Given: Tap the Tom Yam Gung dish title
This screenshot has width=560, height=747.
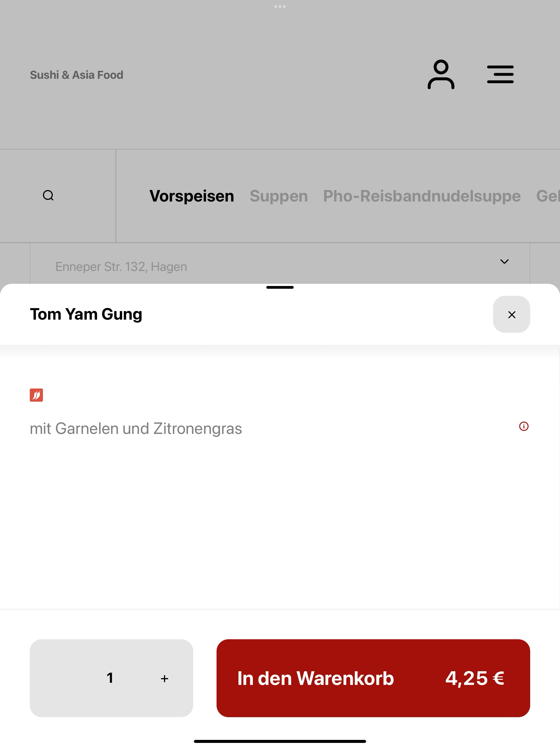Looking at the screenshot, I should tap(86, 314).
